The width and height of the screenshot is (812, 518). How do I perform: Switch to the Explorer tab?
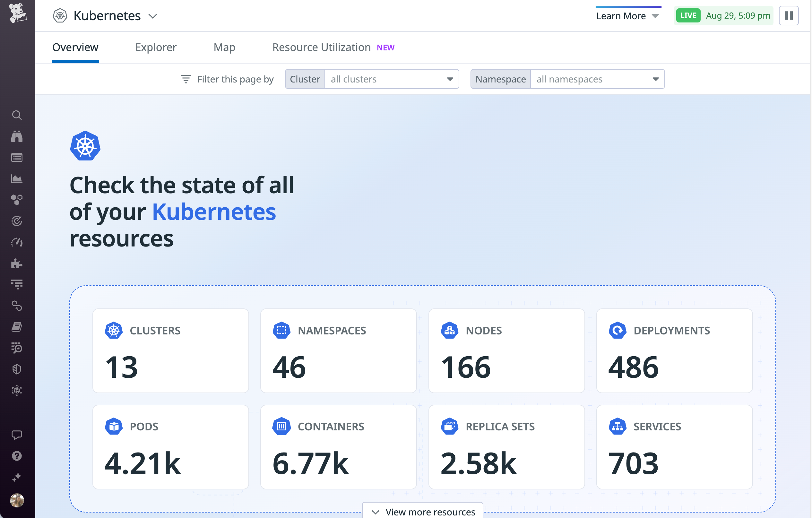pyautogui.click(x=155, y=47)
